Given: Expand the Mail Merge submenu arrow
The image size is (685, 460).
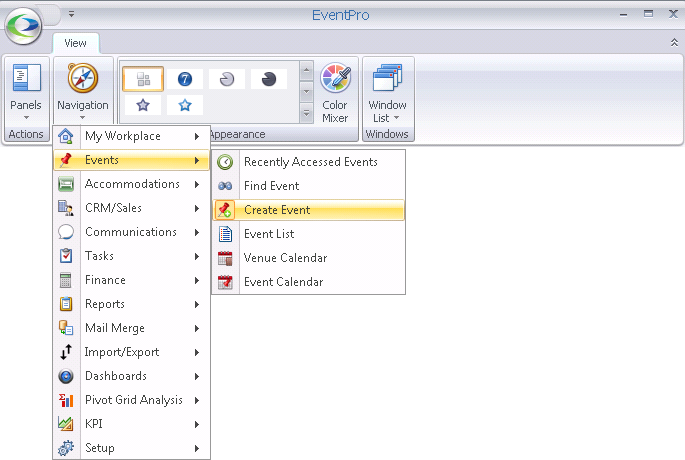Looking at the screenshot, I should coord(197,329).
